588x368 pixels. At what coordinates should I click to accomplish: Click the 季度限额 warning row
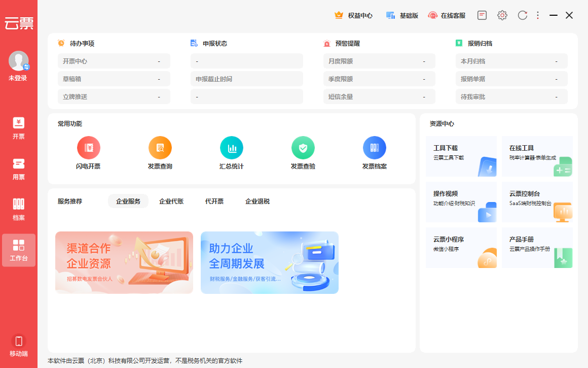point(379,79)
